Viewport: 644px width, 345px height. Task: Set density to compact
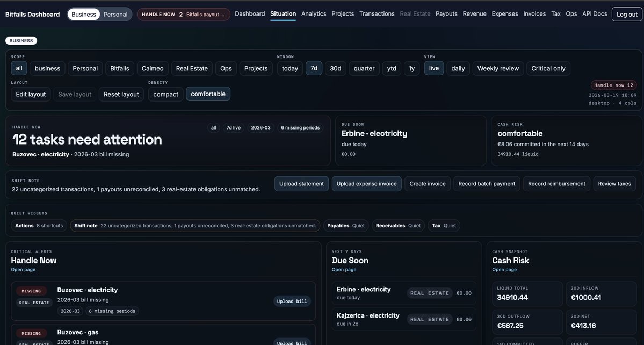click(x=166, y=94)
